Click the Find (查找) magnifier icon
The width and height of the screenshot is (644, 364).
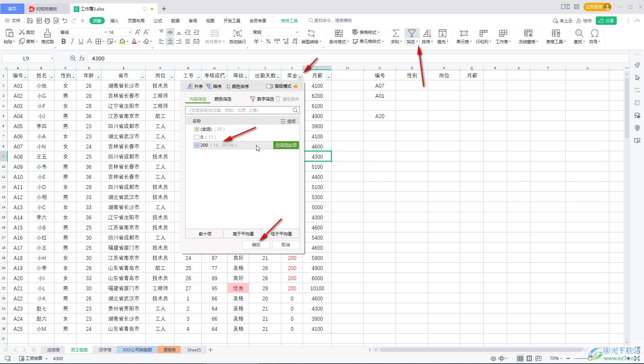pyautogui.click(x=579, y=33)
